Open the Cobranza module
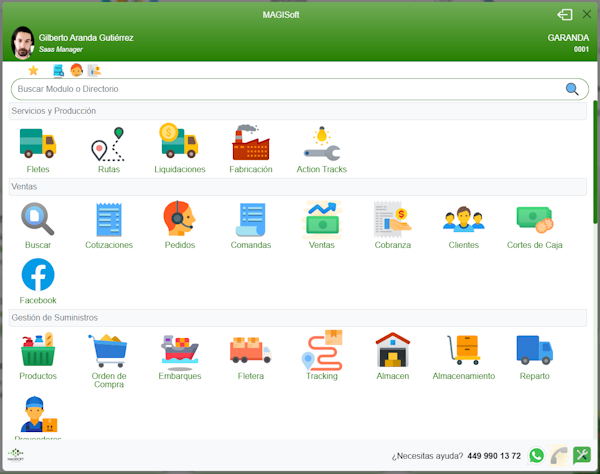600x474 pixels. coord(392,220)
